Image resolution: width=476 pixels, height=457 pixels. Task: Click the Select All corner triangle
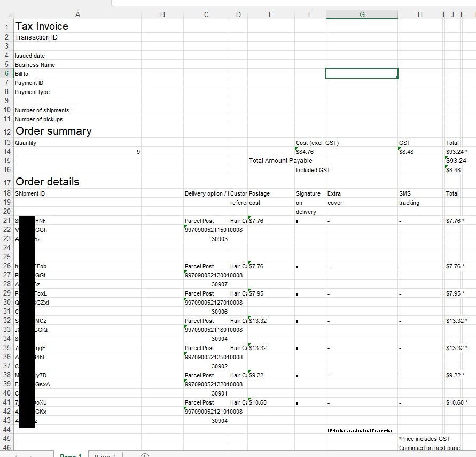[9, 15]
